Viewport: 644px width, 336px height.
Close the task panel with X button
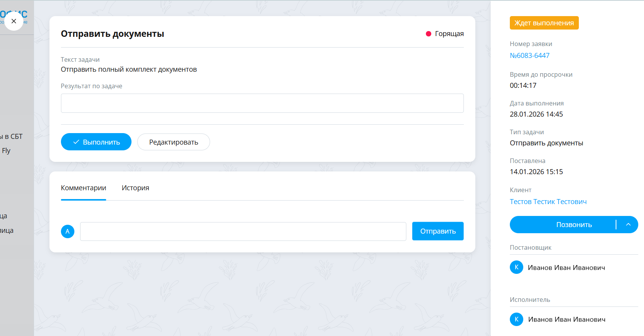point(14,21)
